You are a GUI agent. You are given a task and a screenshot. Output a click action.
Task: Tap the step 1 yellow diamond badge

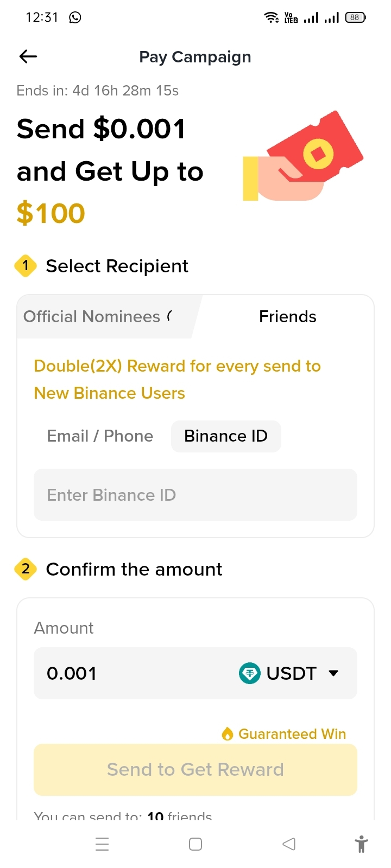(26, 266)
